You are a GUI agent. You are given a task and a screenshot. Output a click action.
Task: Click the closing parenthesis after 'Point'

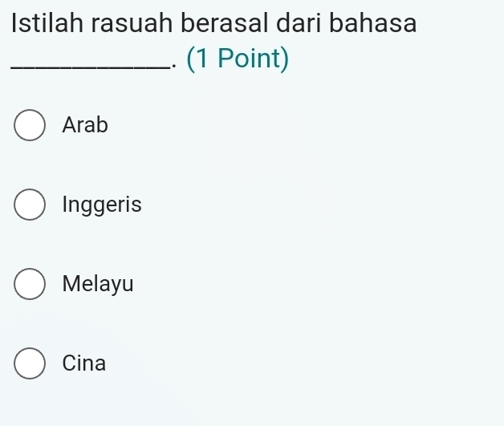coord(284,59)
